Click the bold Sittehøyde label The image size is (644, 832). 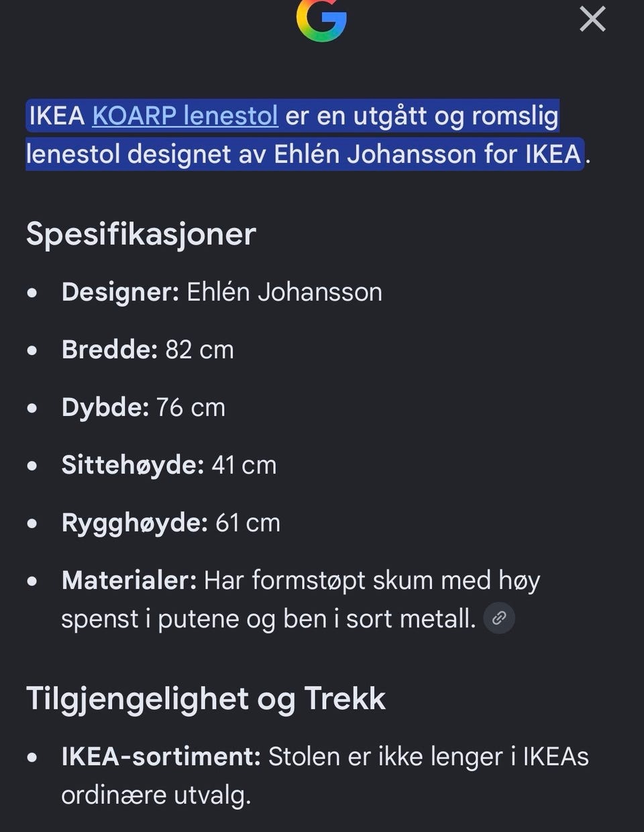tap(132, 465)
